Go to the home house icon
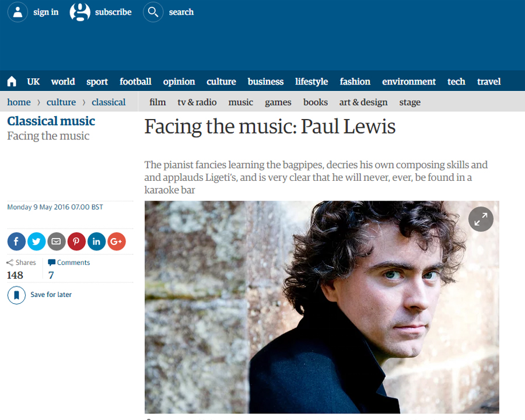Screen dimensions: 525x420 [x=12, y=82]
